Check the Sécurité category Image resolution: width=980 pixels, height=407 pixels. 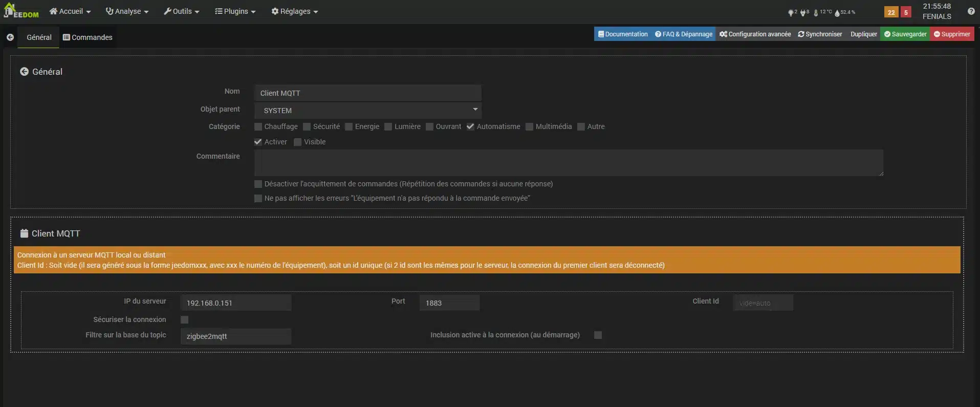(307, 126)
